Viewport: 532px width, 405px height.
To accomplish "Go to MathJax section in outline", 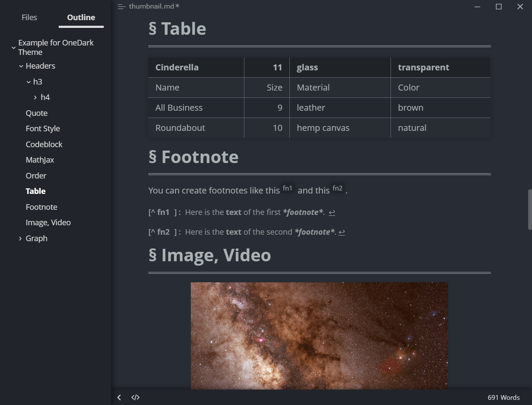I will click(x=40, y=160).
